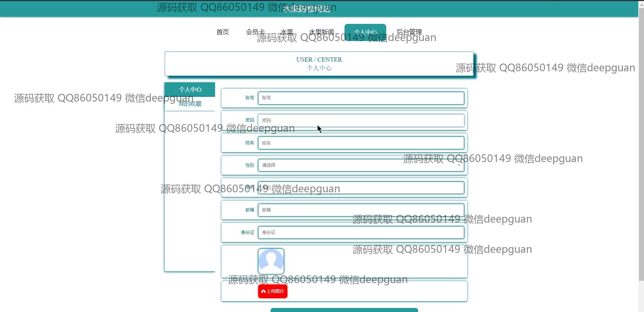This screenshot has width=644, height=312.
Task: Open the 首页 home page
Action: 223,32
